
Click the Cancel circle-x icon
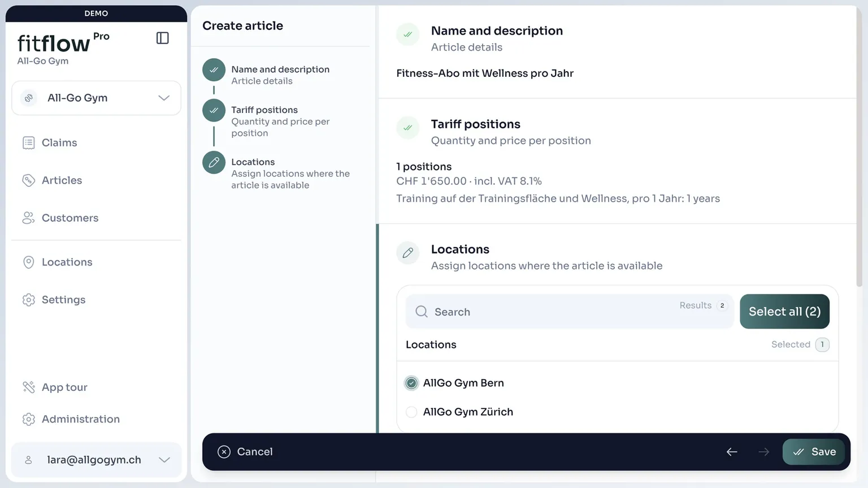(224, 452)
